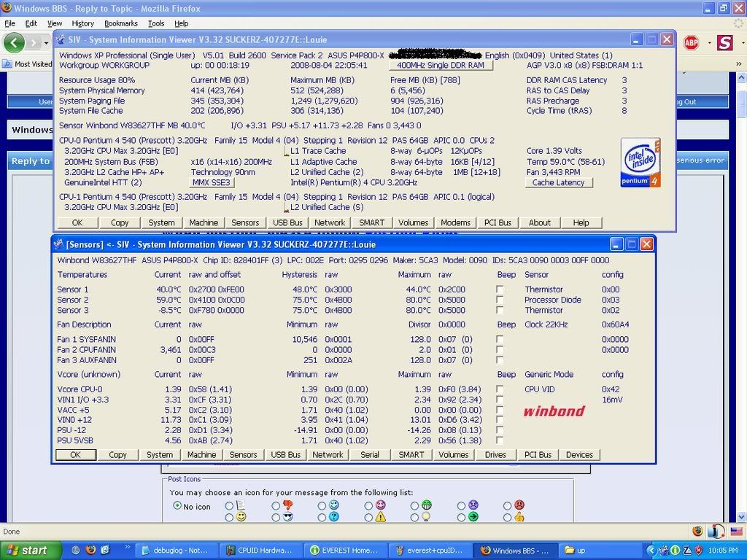
Task: Click the blue question mark post icon
Action: click(334, 517)
